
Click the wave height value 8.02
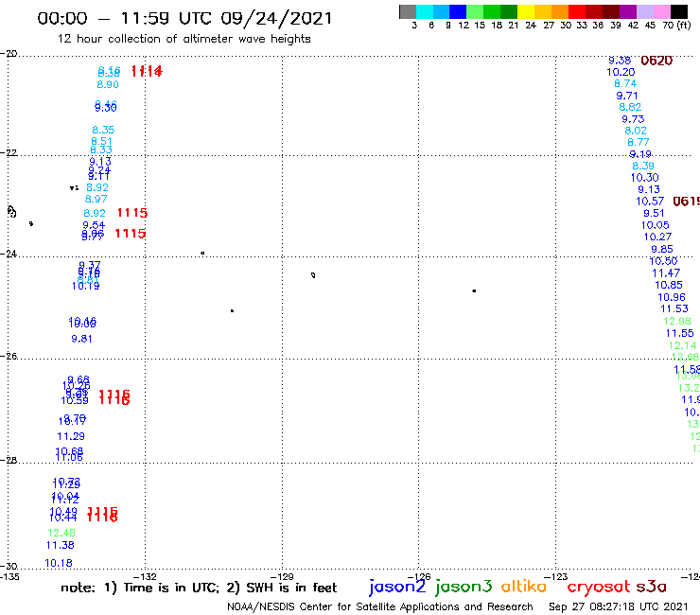click(x=636, y=131)
